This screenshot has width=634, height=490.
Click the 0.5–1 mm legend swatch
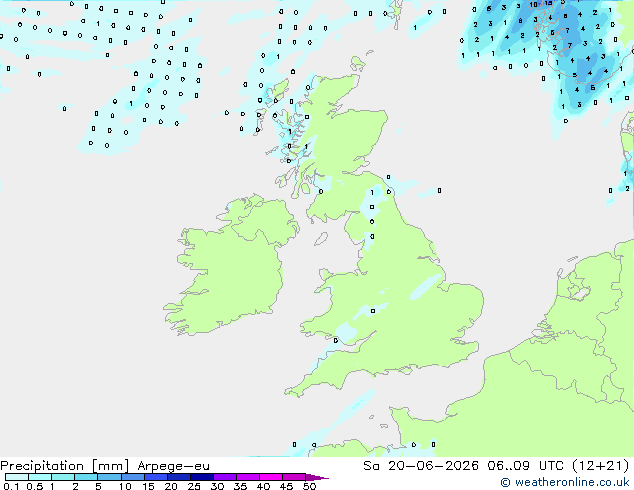click(x=40, y=477)
